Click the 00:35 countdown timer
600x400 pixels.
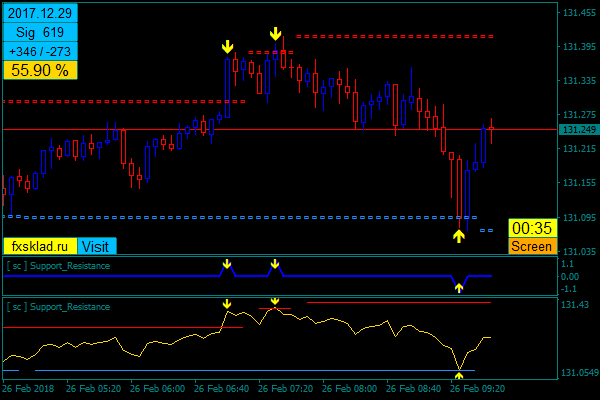[x=530, y=228]
